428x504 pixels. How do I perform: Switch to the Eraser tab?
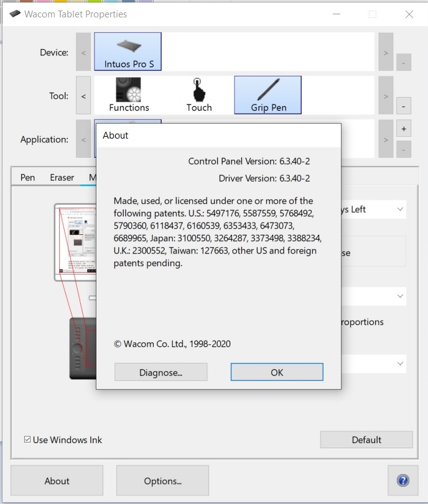pos(62,178)
